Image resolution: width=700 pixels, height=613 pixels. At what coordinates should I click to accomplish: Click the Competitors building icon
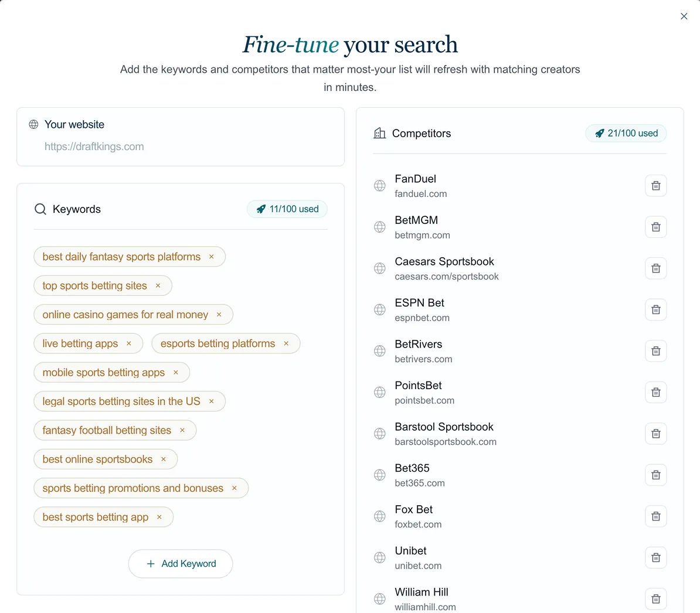pos(379,133)
